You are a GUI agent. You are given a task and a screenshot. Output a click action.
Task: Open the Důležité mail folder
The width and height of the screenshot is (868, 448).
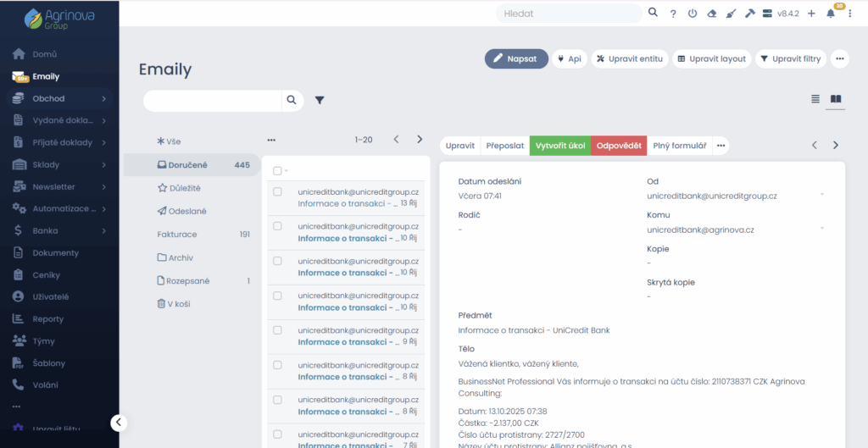point(183,188)
